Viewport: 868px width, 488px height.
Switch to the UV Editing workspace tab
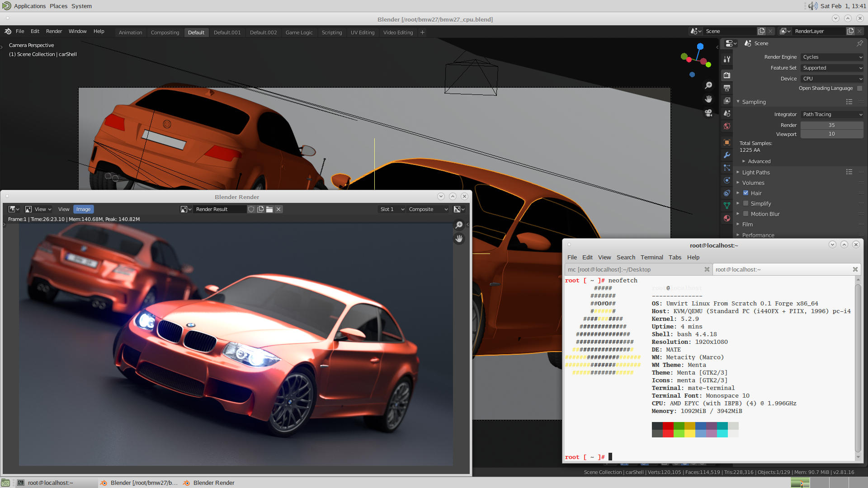[363, 33]
